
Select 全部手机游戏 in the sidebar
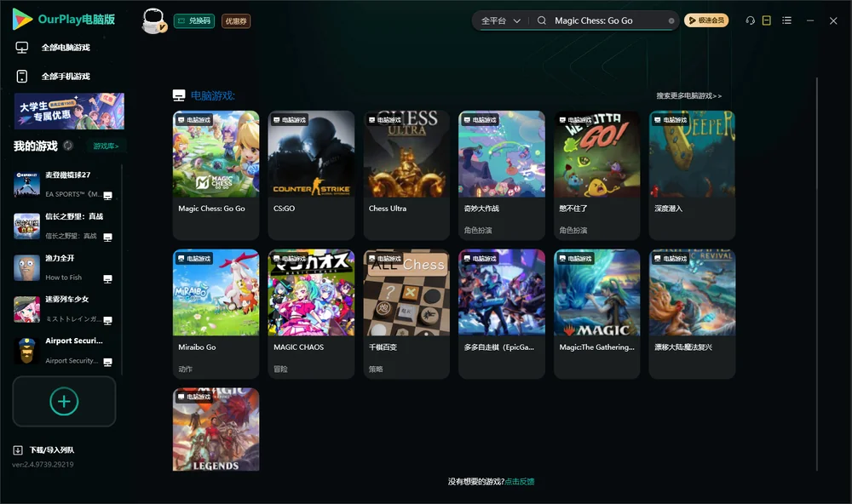pos(66,76)
